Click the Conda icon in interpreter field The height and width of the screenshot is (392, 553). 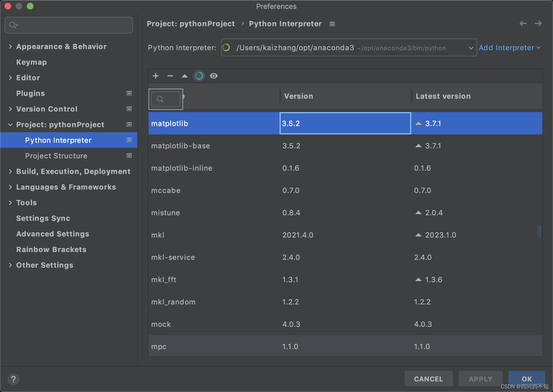click(x=226, y=48)
